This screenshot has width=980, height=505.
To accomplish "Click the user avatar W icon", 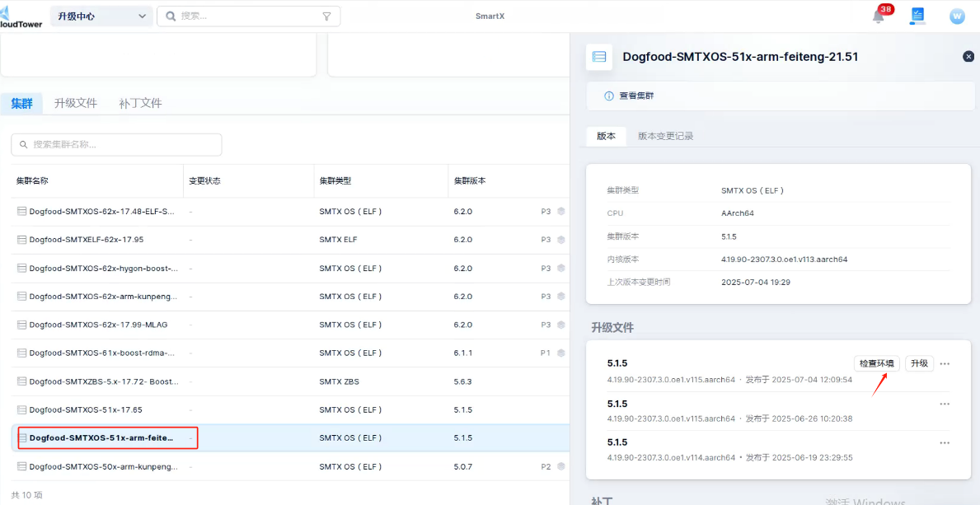I will [957, 16].
